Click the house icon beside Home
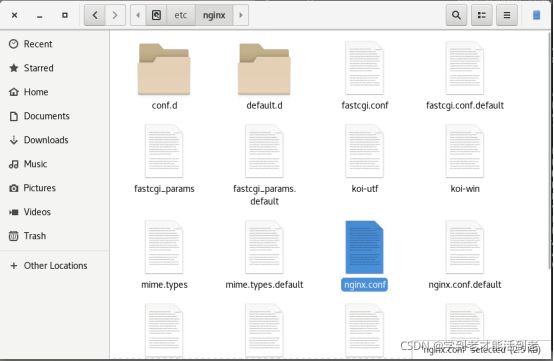The width and height of the screenshot is (554, 361). pos(13,92)
